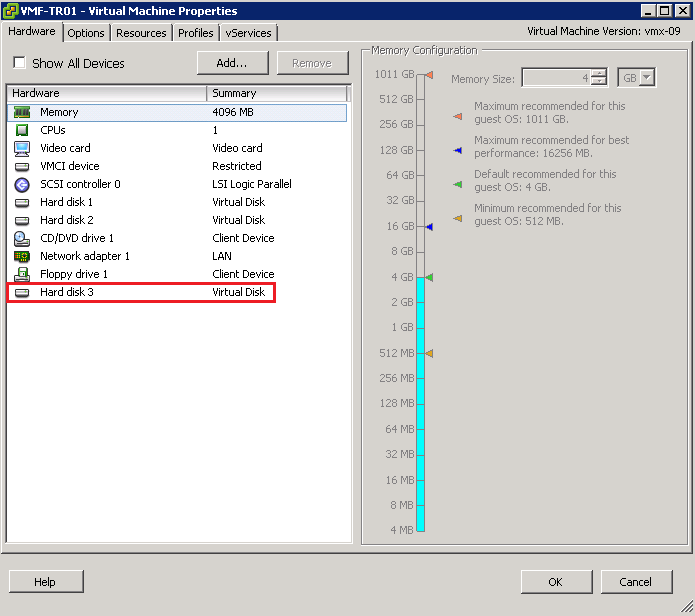Click the CPUs chip icon

pyautogui.click(x=22, y=131)
